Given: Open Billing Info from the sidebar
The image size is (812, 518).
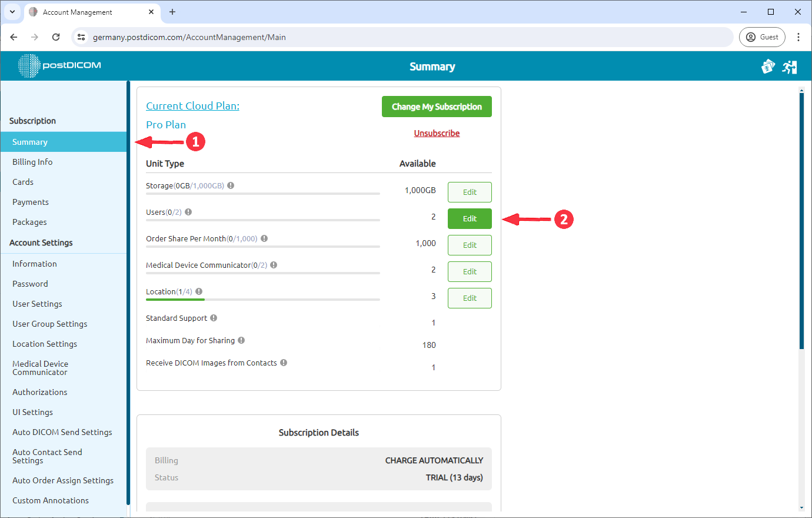Looking at the screenshot, I should coord(32,161).
